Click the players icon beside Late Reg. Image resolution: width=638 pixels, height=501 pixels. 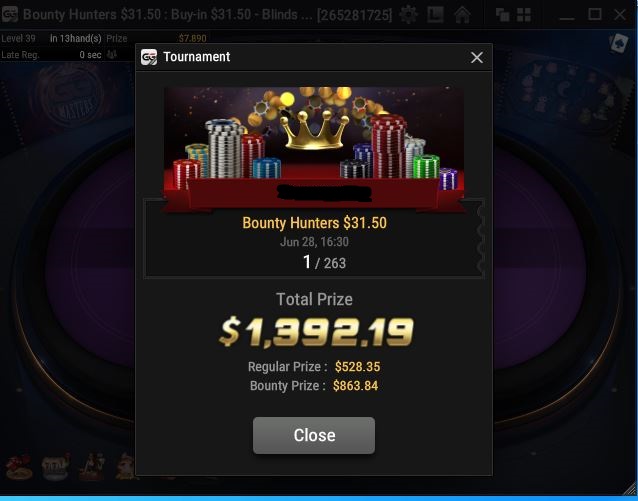[x=111, y=54]
